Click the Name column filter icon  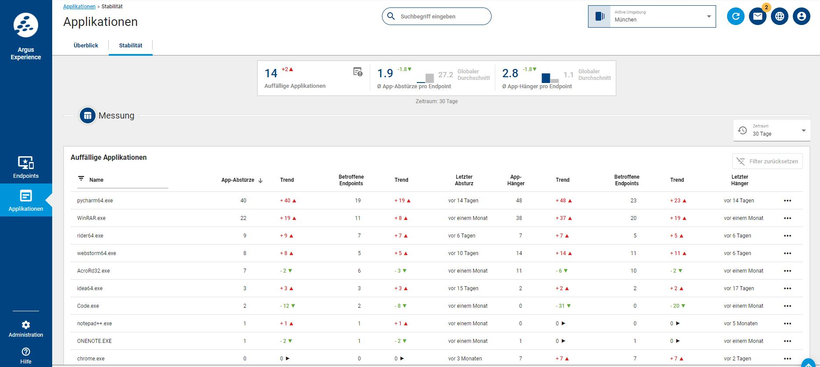point(81,179)
